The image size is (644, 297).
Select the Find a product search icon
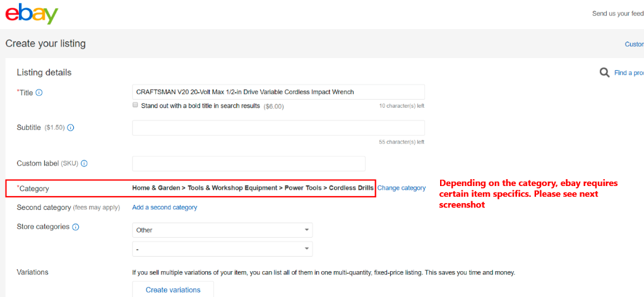pyautogui.click(x=604, y=73)
